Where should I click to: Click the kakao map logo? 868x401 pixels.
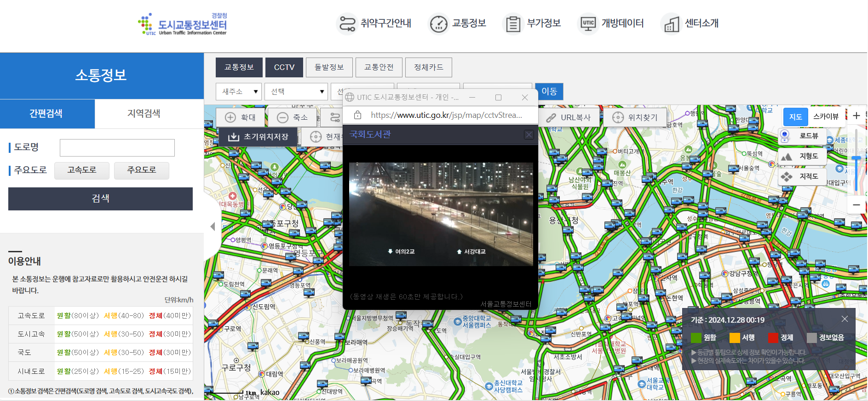point(270,392)
